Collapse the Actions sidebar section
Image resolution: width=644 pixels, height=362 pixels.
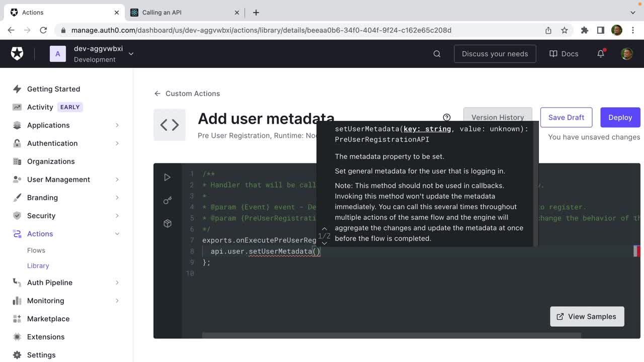[117, 234]
